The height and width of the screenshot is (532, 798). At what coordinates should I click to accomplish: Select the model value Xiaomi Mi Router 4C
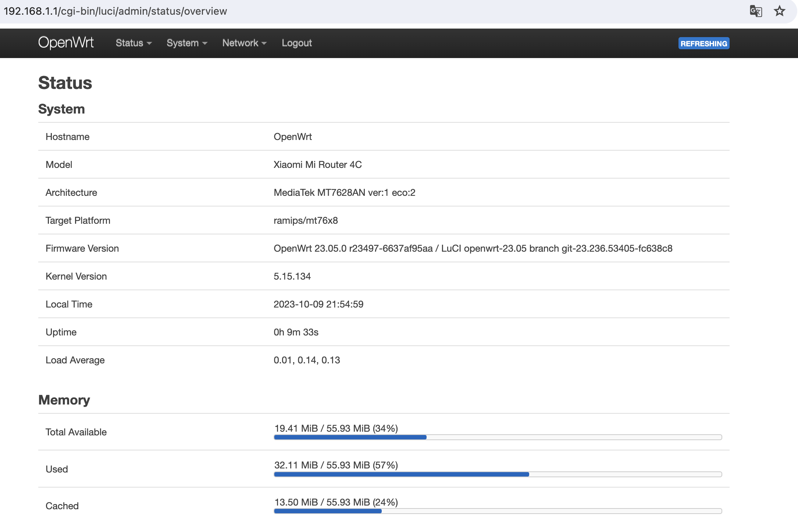(x=318, y=165)
